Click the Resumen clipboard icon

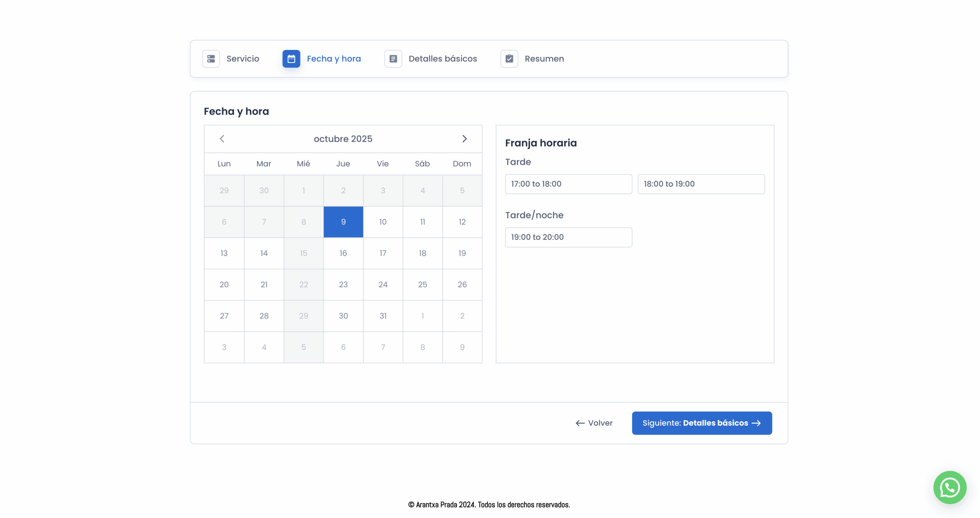[x=509, y=59]
